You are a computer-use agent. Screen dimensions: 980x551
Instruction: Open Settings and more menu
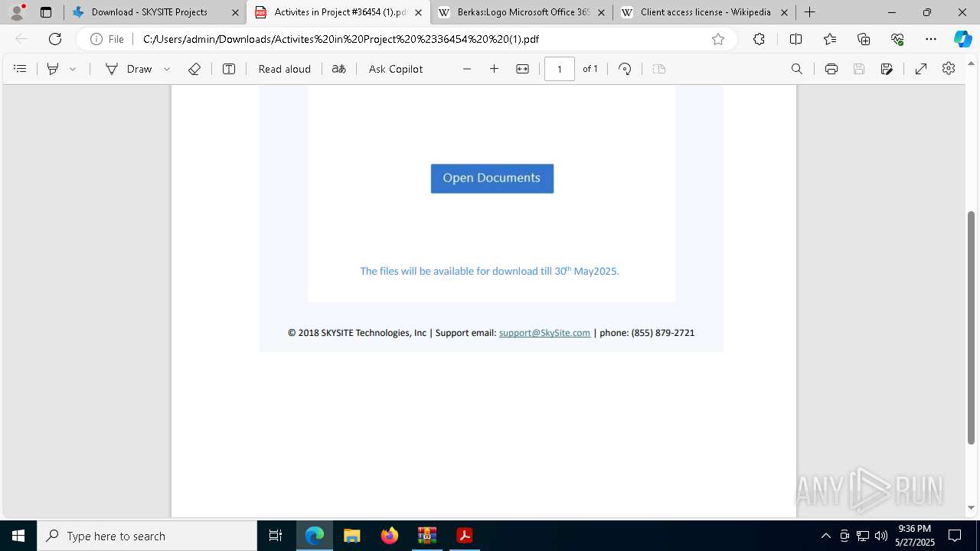931,39
